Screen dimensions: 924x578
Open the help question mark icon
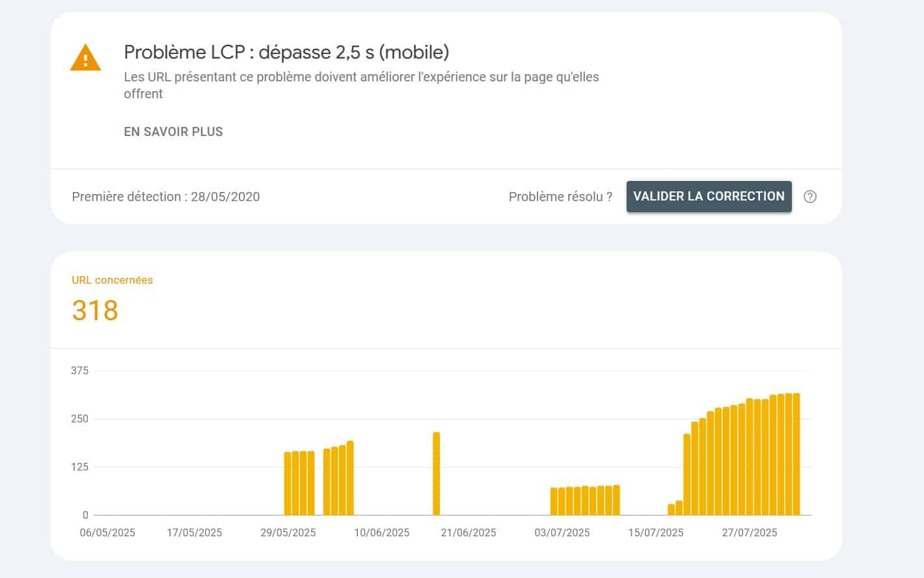coord(810,197)
